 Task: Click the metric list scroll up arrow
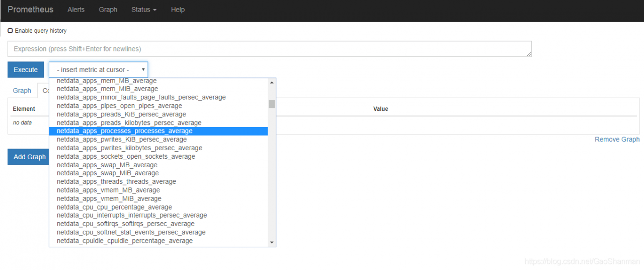point(272,82)
